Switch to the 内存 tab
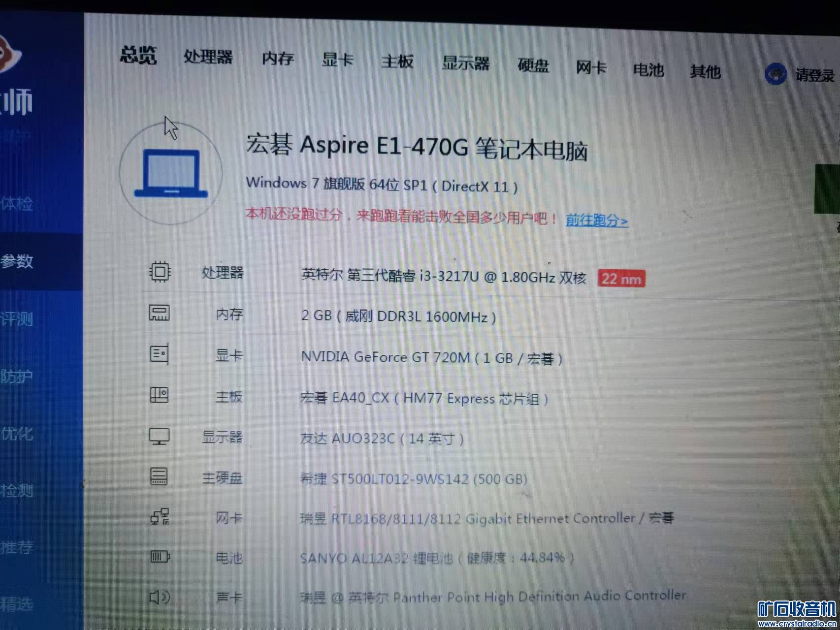The height and width of the screenshot is (630, 840). click(x=278, y=59)
